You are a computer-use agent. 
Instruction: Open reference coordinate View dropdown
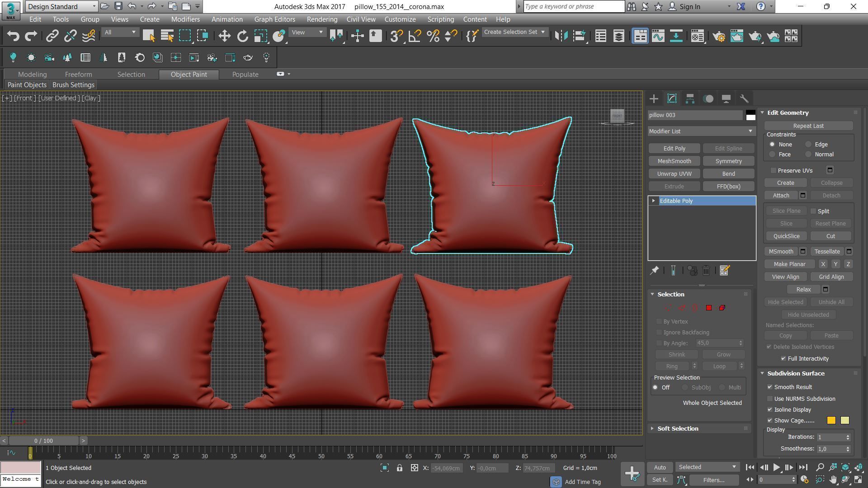coord(307,32)
